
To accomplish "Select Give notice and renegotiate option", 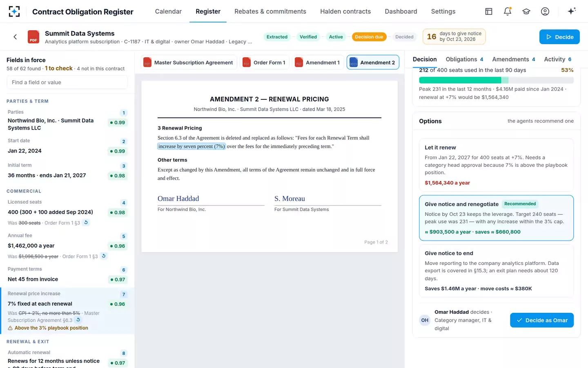I will (497, 218).
